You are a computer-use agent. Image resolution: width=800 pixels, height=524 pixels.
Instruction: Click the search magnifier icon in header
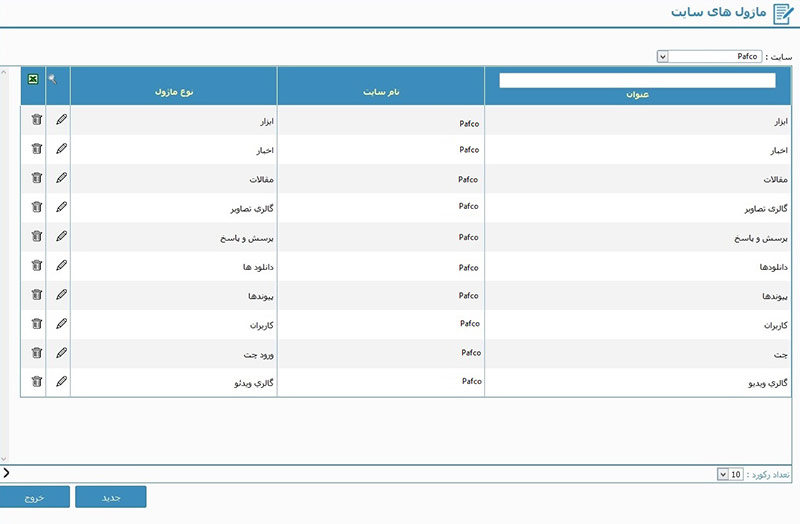53,79
